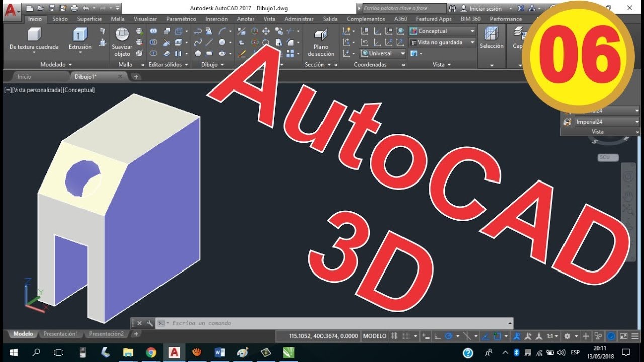Click the Open file icon in quick access
This screenshot has height=362, width=644.
click(40, 8)
